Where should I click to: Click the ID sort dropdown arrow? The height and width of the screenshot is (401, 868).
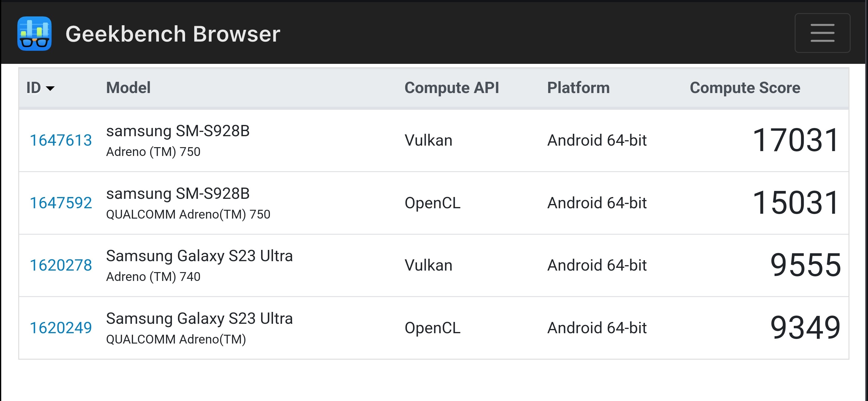[x=50, y=88]
